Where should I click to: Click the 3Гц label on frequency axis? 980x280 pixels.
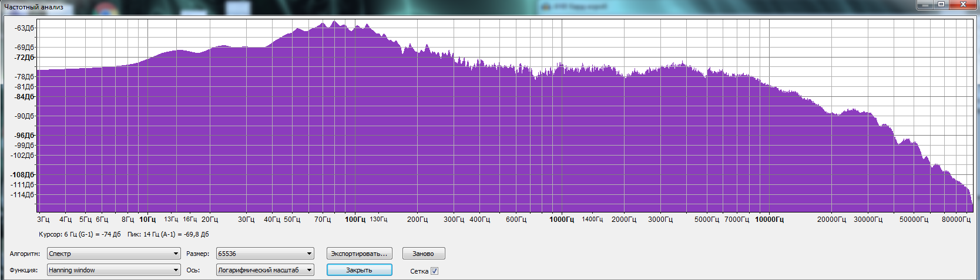point(43,220)
